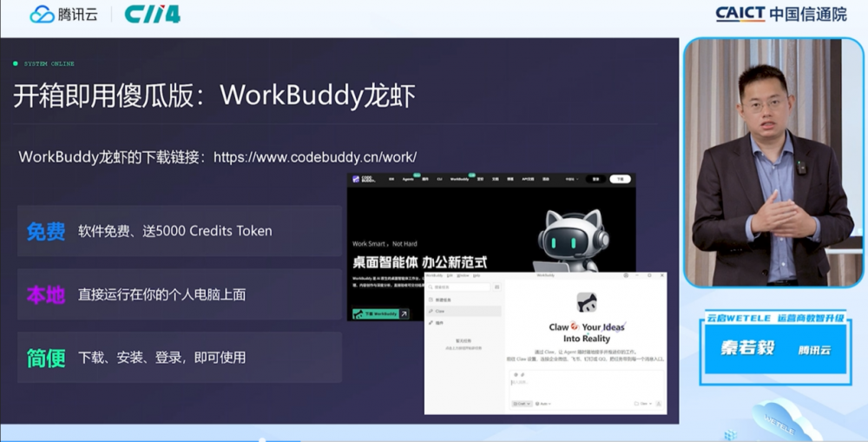Click the robot cat mascot image

click(569, 237)
